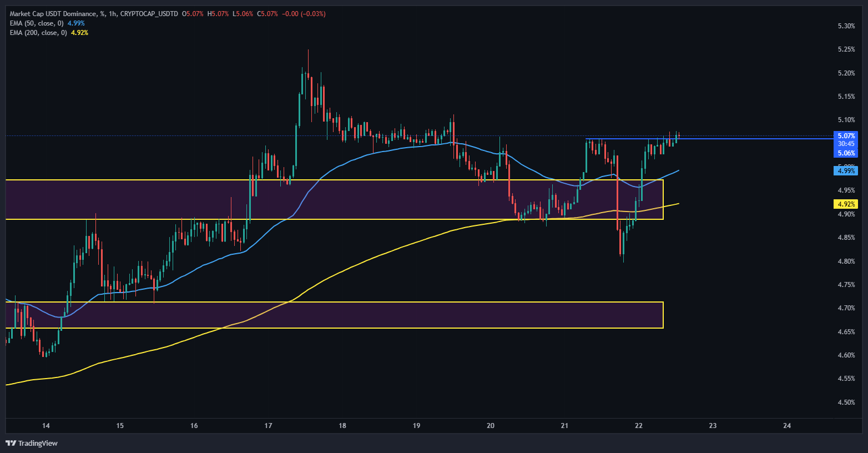The image size is (868, 453).
Task: Click the yellow 4.92% EMA price tag
Action: point(846,204)
